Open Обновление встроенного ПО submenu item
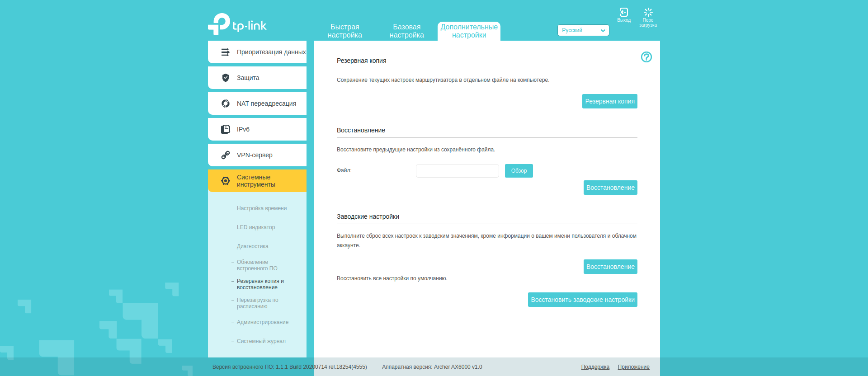Screen dimensions: 868x376 [257, 265]
